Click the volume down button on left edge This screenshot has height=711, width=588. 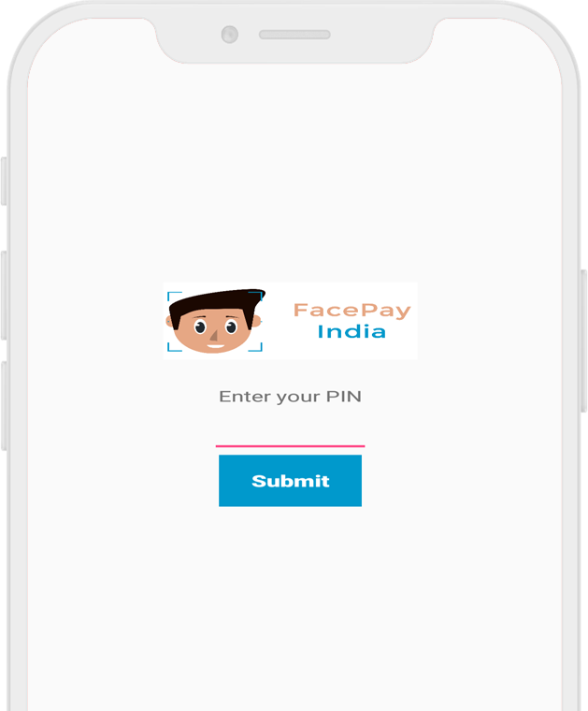tap(4, 406)
